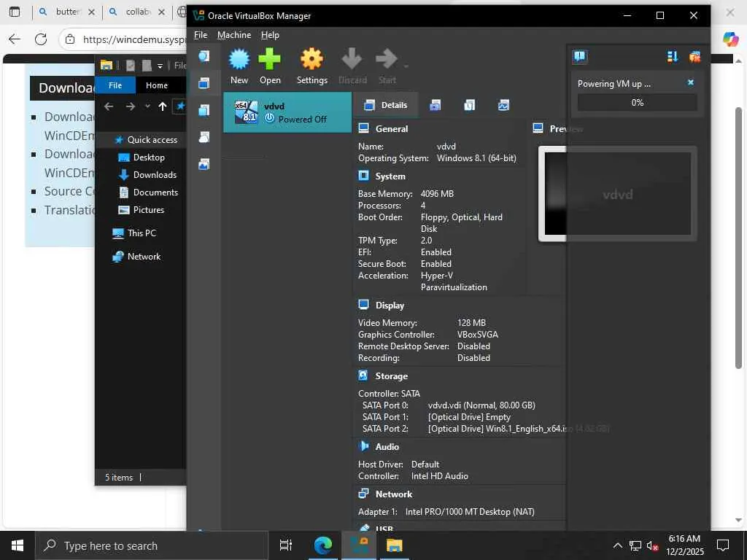Click the Intel PRO/1000 MT Desktop (NAT) value
Viewport: 747px width, 560px height.
(470, 512)
